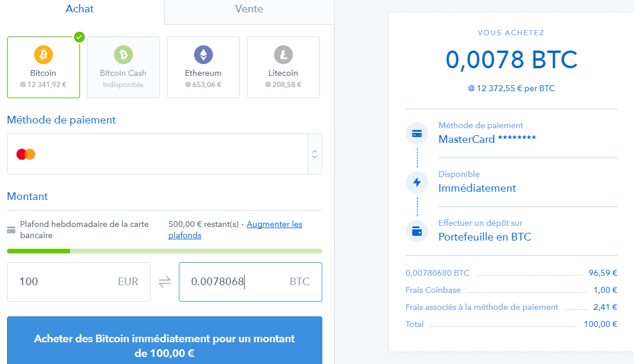Click the wallet icon for Portefeuille
This screenshot has width=634, height=364.
coord(417,231)
